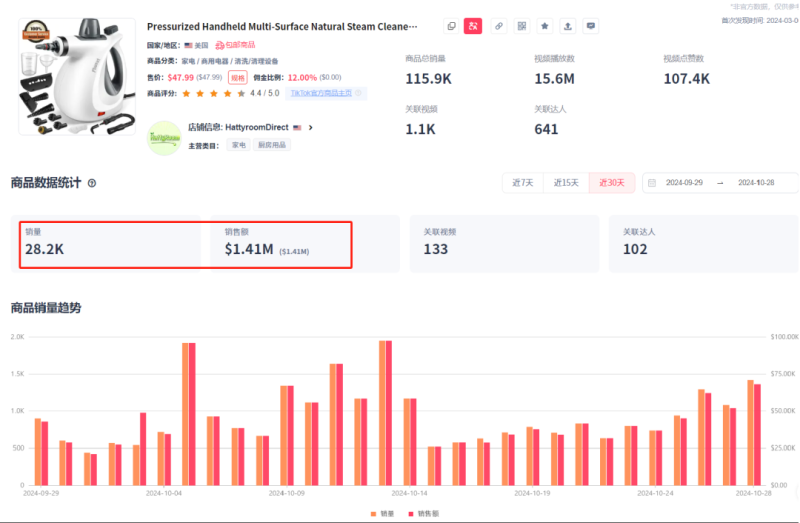Click the 规格 button next to price
The height and width of the screenshot is (523, 800).
point(238,77)
